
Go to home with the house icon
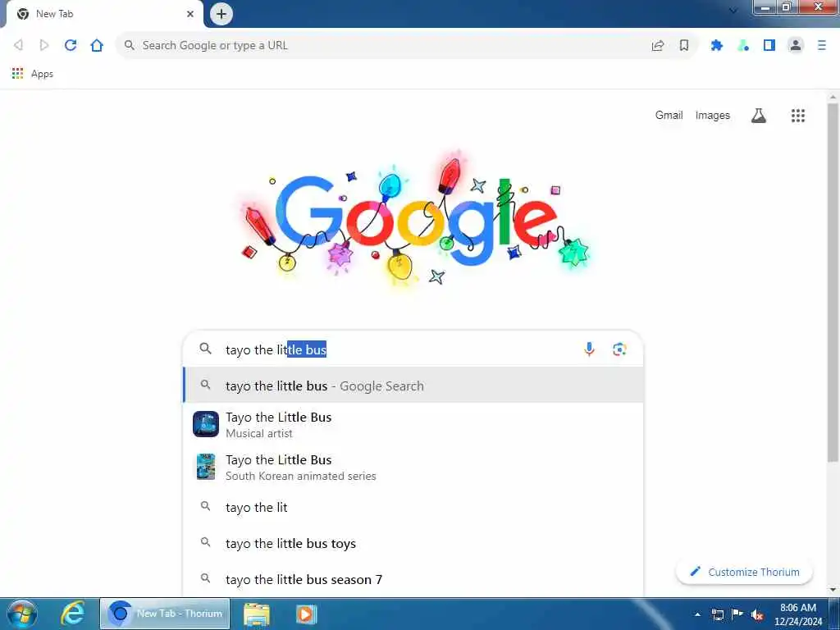point(97,45)
